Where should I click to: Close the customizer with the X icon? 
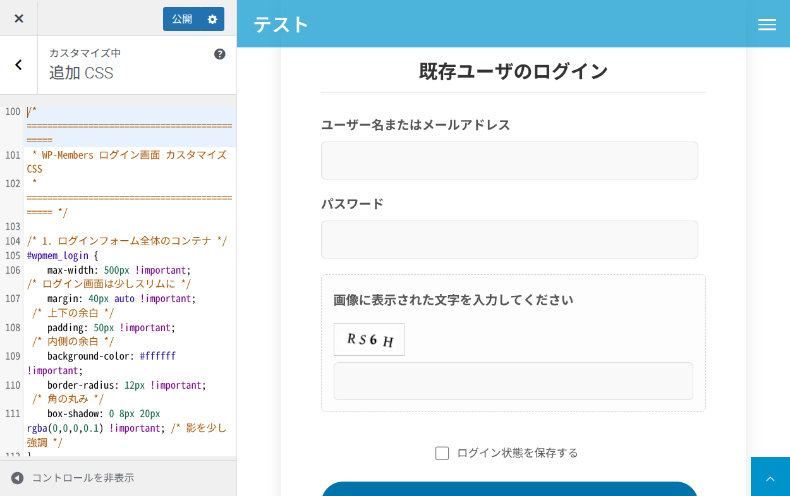click(19, 19)
